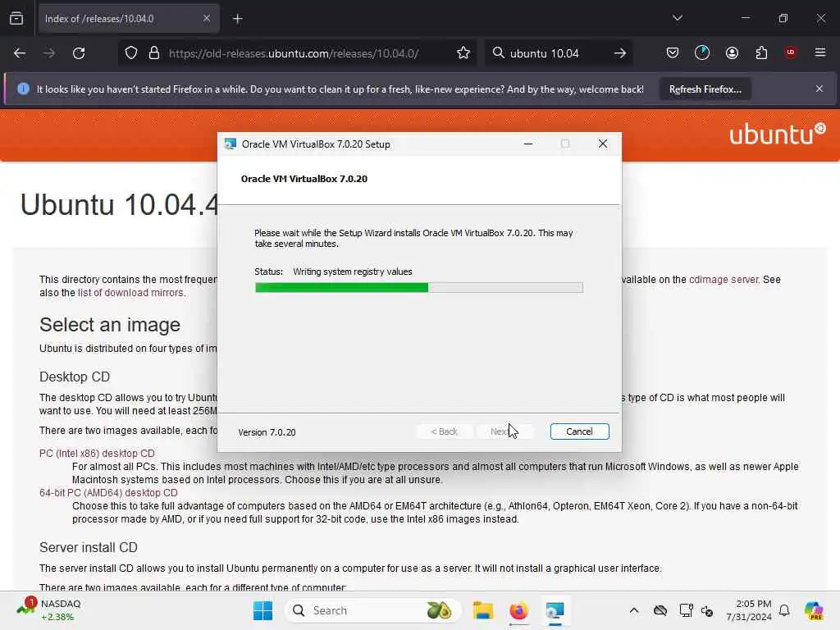840x630 pixels.
Task: Click the tray icon left of the clock
Action: [x=707, y=610]
